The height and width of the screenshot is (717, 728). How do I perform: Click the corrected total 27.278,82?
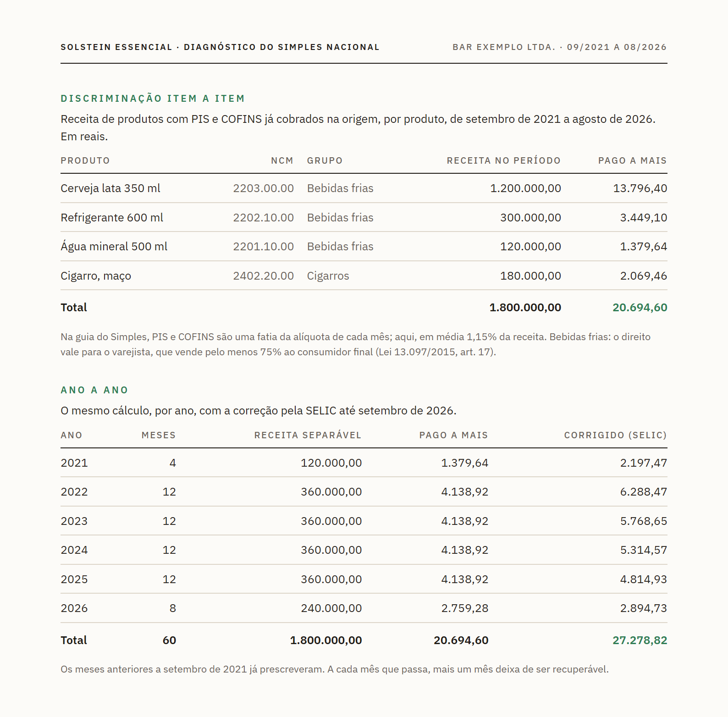(640, 640)
